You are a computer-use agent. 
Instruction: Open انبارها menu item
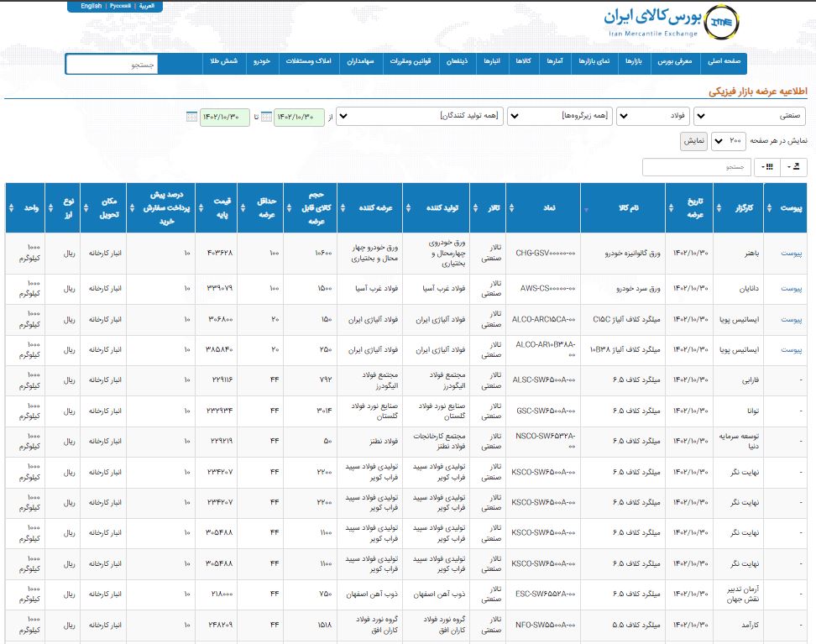(492, 61)
